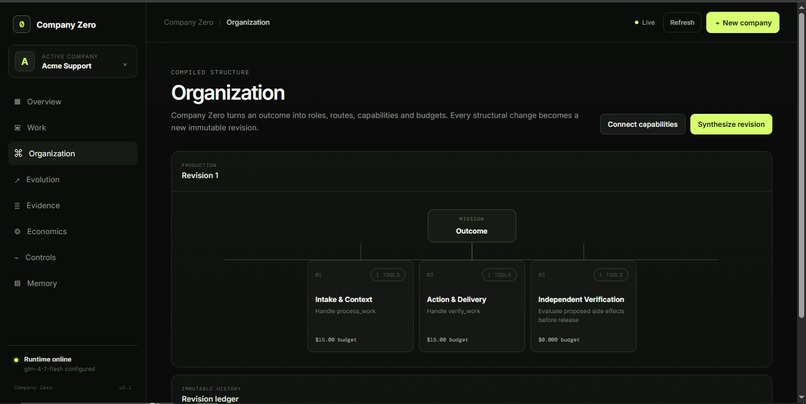Viewport: 806px width, 404px height.
Task: Click the Action & Delivery $15.00 budget
Action: click(x=447, y=340)
